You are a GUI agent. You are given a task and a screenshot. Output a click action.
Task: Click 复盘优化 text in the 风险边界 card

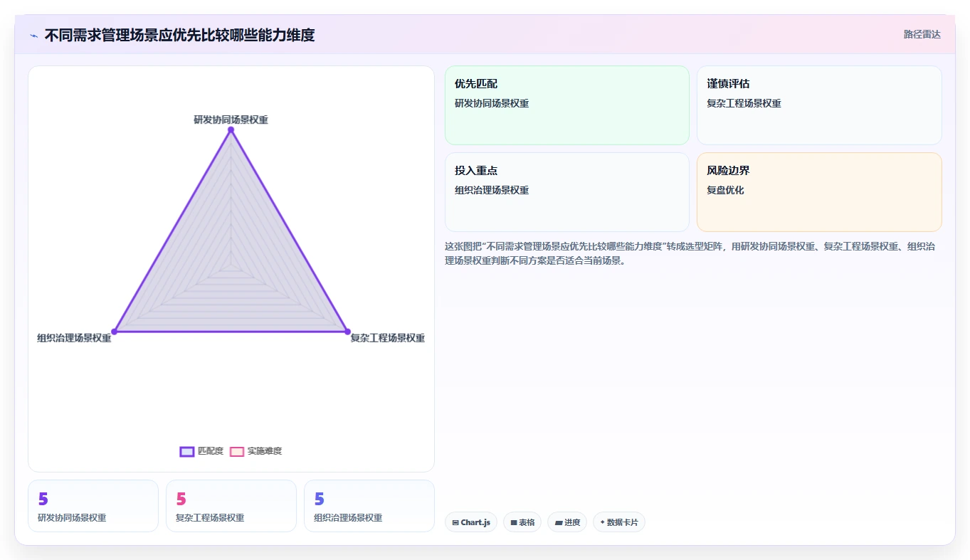pos(725,190)
